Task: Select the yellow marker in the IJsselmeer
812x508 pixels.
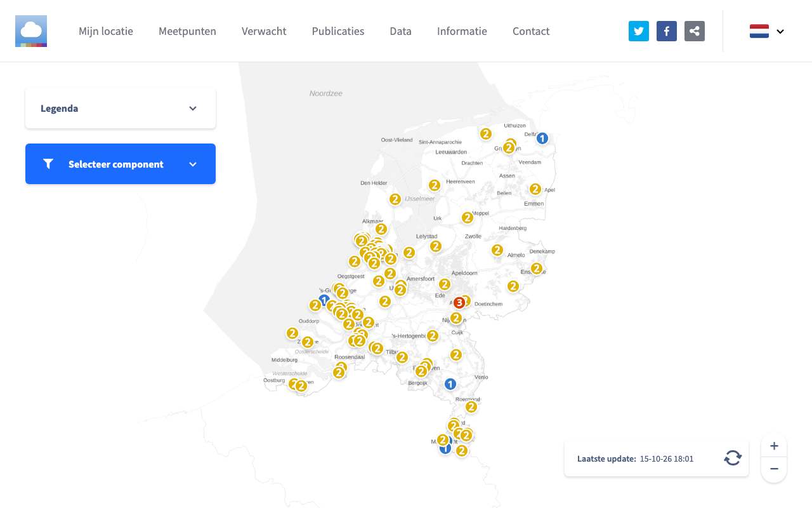Action: pyautogui.click(x=395, y=199)
